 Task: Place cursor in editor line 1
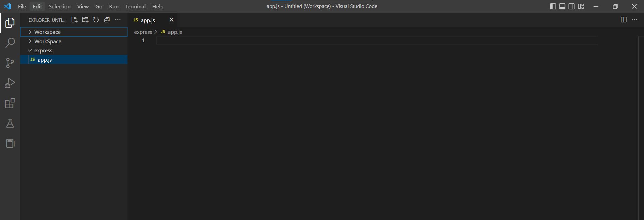[x=377, y=41]
